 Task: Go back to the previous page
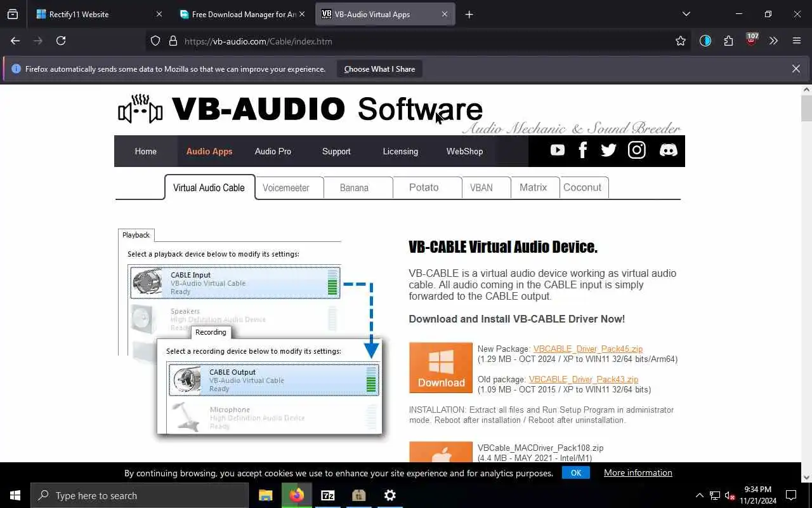click(15, 41)
